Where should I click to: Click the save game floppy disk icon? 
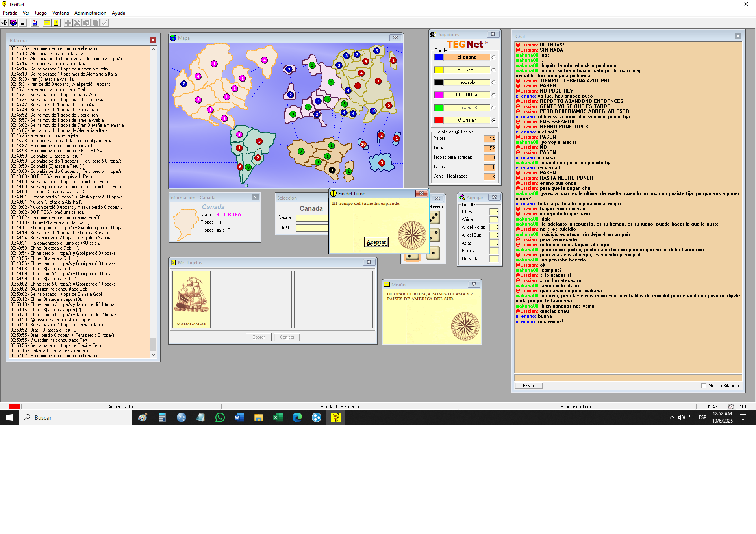35,23
